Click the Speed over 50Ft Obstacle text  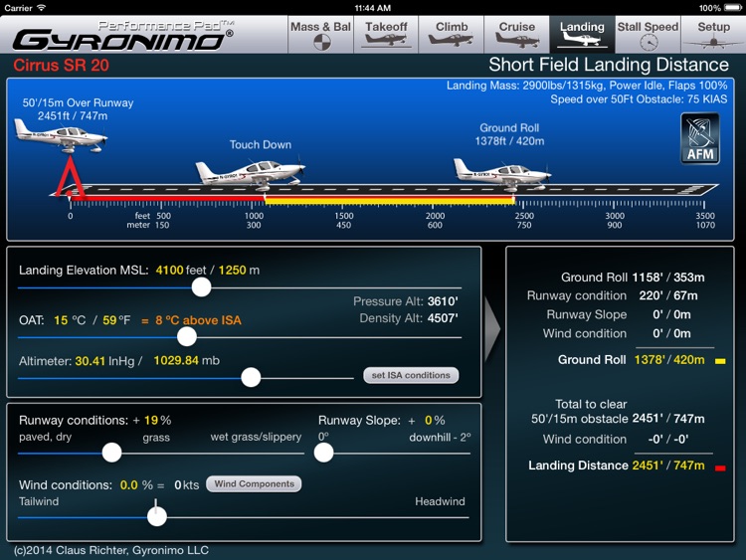pyautogui.click(x=639, y=98)
